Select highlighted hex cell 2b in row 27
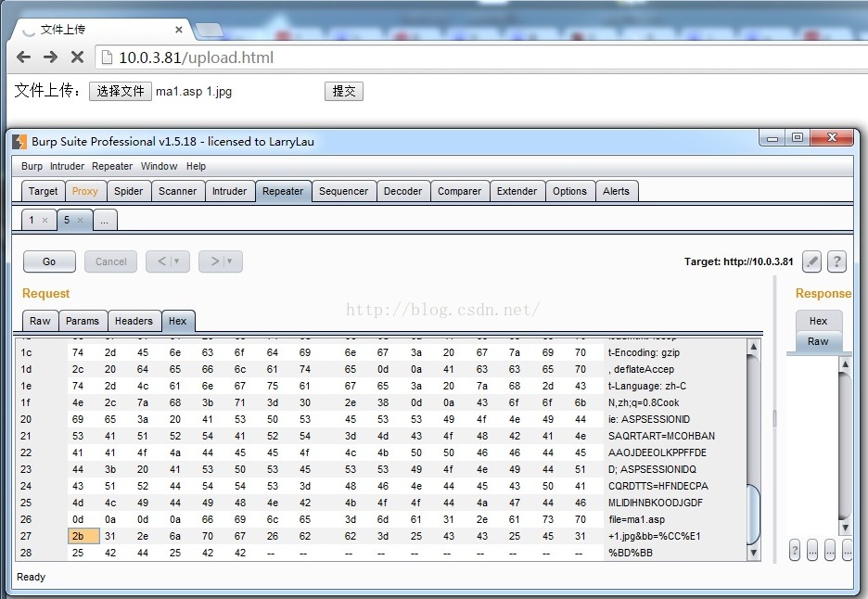Viewport: 868px width, 599px height. coord(83,536)
